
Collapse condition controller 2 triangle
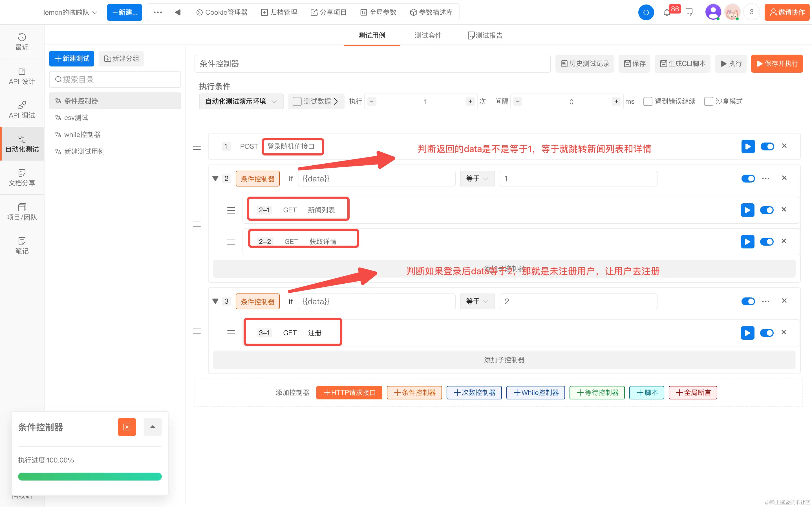(215, 178)
